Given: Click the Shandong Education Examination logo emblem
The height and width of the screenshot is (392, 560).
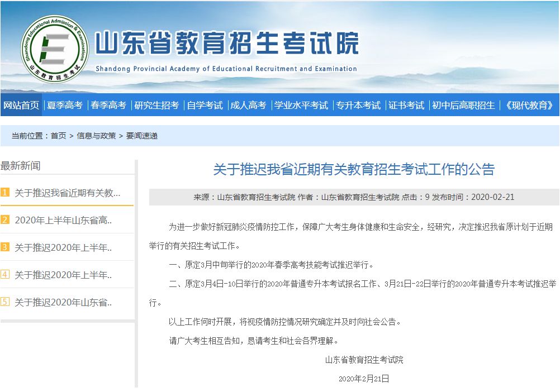Looking at the screenshot, I should pyautogui.click(x=54, y=48).
